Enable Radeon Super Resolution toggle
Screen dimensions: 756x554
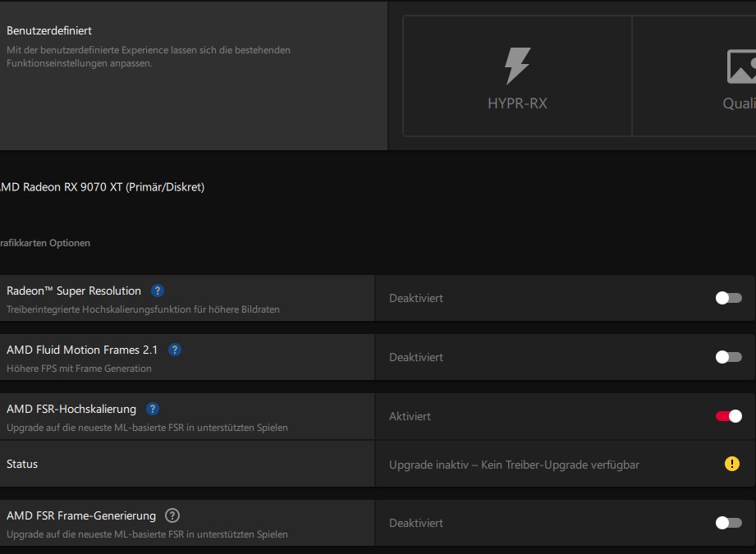pos(728,298)
